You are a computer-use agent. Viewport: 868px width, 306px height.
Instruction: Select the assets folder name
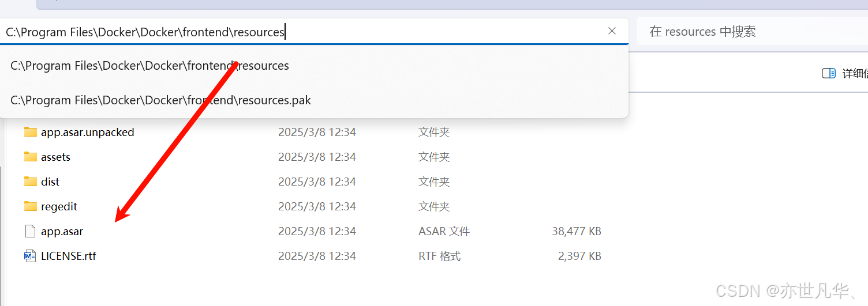point(55,157)
